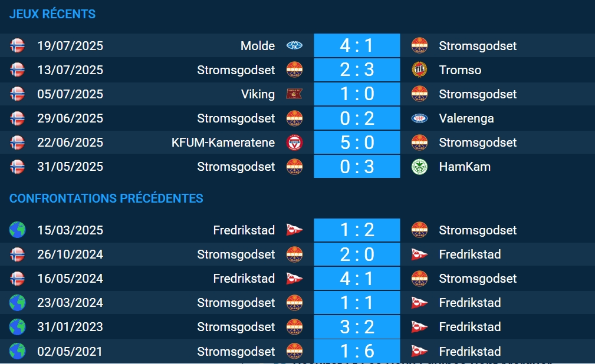Open the Molde 4:1 Stromsgodset score
The height and width of the screenshot is (364, 595).
tap(357, 45)
